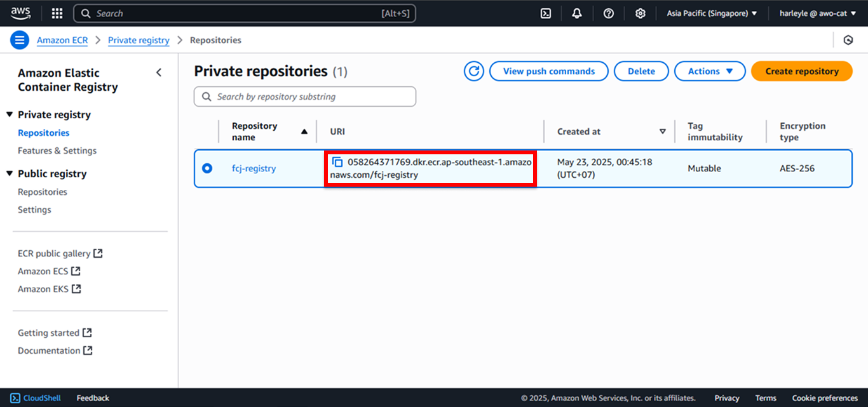Image resolution: width=868 pixels, height=407 pixels.
Task: Go to Private registry breadcrumb
Action: (x=139, y=40)
